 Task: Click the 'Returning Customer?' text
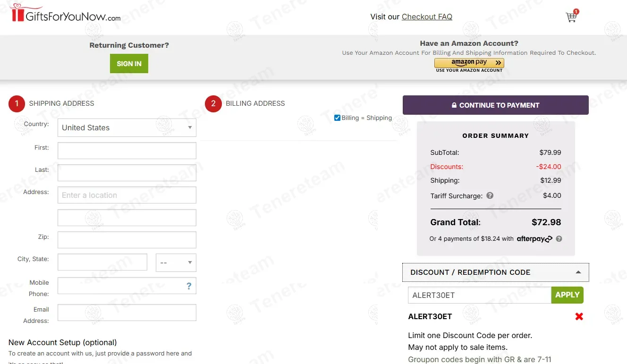[129, 45]
